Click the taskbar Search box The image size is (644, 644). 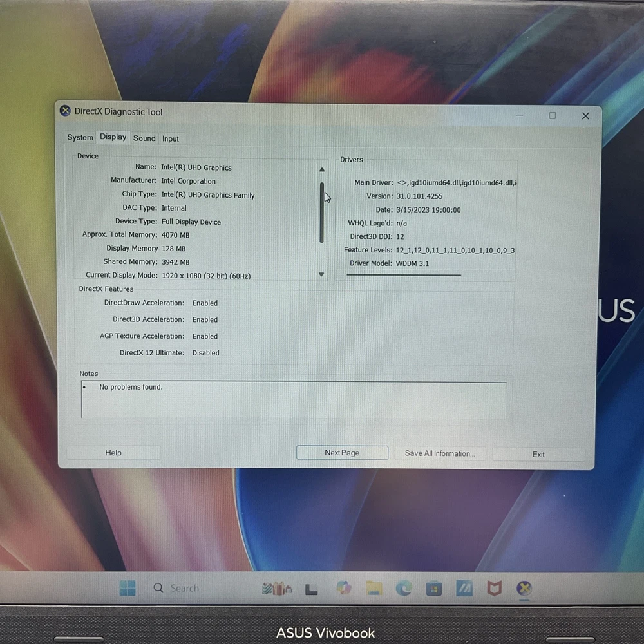pyautogui.click(x=184, y=588)
